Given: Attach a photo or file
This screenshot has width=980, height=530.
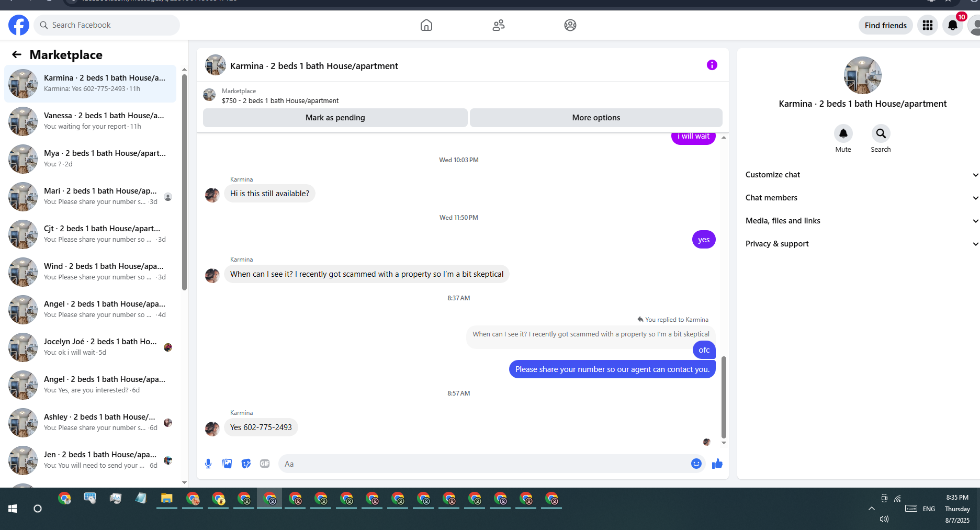Looking at the screenshot, I should [227, 464].
